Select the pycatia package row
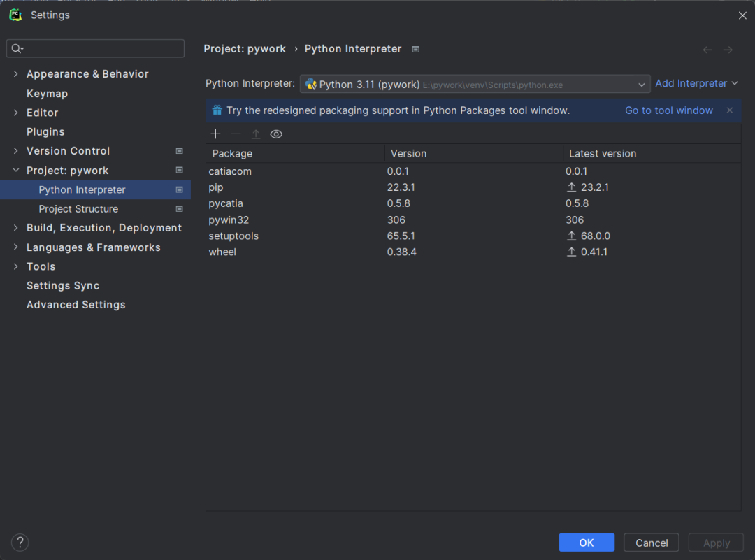 point(473,203)
